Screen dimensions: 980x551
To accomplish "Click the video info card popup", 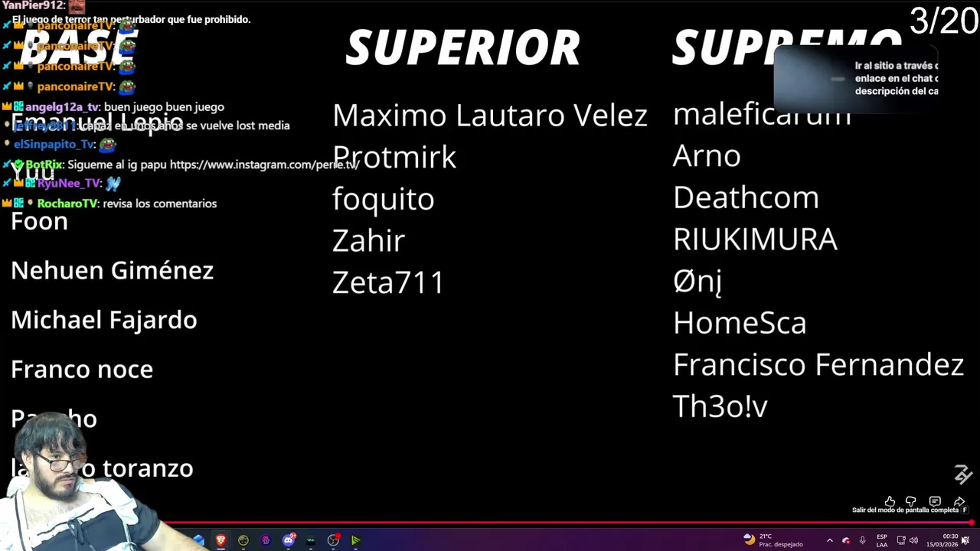I will point(856,79).
